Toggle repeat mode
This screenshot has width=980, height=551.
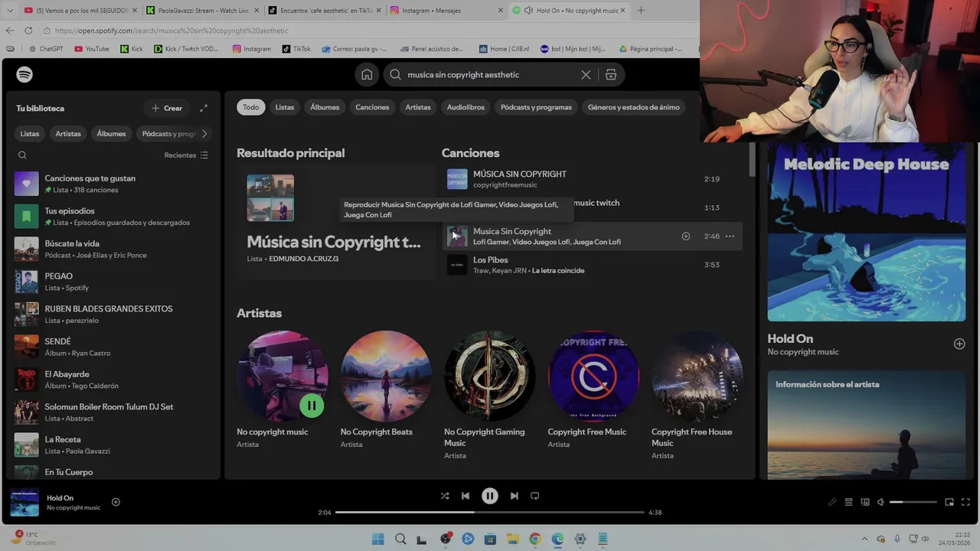point(535,496)
